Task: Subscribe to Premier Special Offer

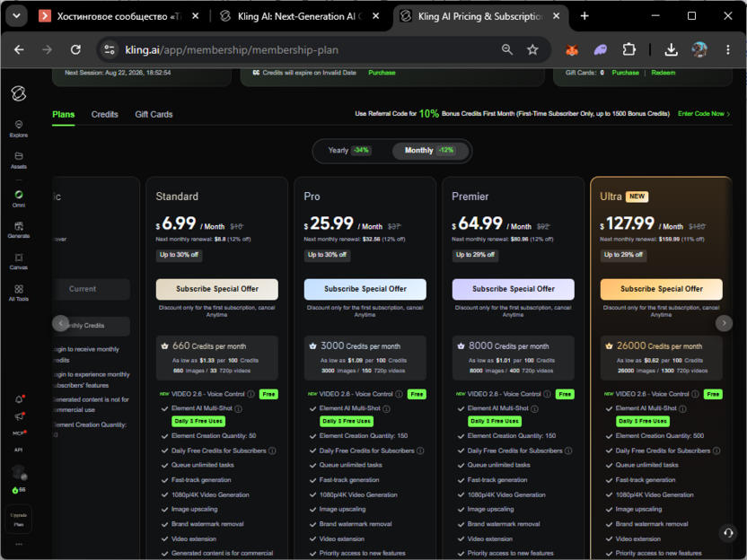Action: 513,289
